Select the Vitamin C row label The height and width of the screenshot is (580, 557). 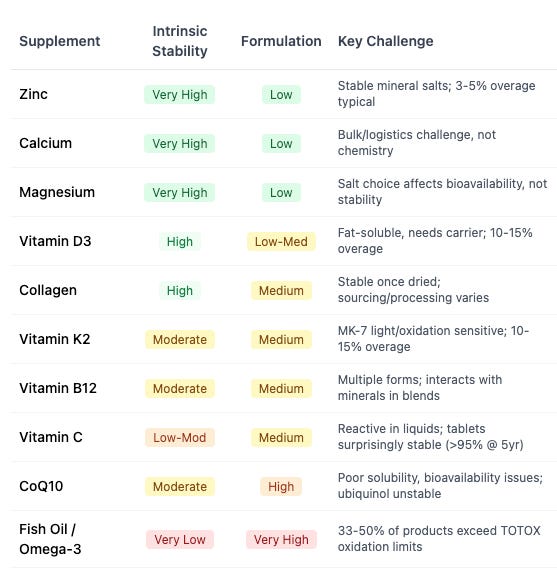point(51,437)
